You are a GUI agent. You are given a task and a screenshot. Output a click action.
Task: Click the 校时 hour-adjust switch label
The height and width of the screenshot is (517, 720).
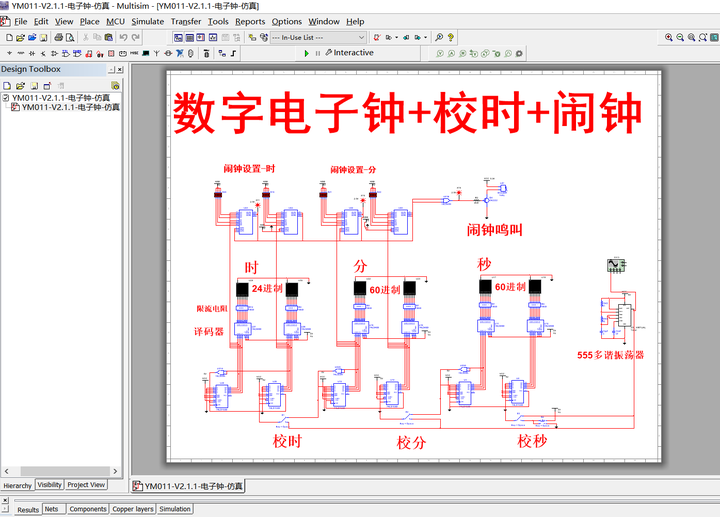click(x=287, y=441)
